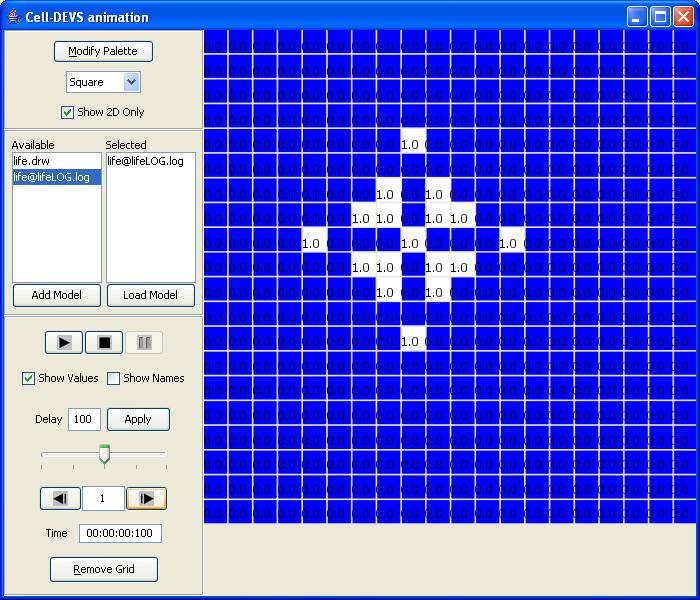Open the Square shape dropdown

104,82
